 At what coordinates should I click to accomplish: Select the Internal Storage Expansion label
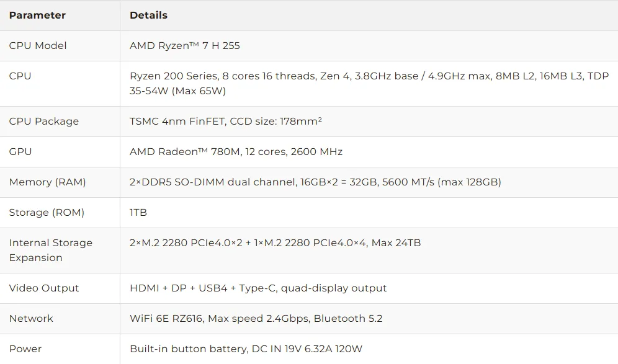click(51, 251)
